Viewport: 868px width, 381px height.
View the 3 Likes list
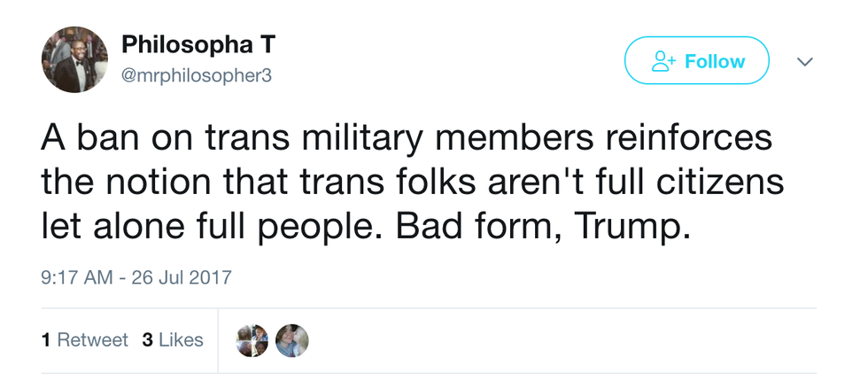tap(173, 340)
